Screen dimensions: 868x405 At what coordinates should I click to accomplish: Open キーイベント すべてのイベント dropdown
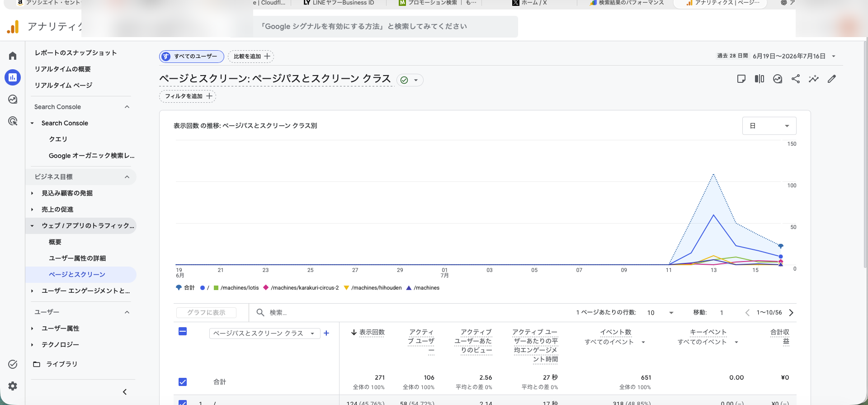(x=708, y=342)
